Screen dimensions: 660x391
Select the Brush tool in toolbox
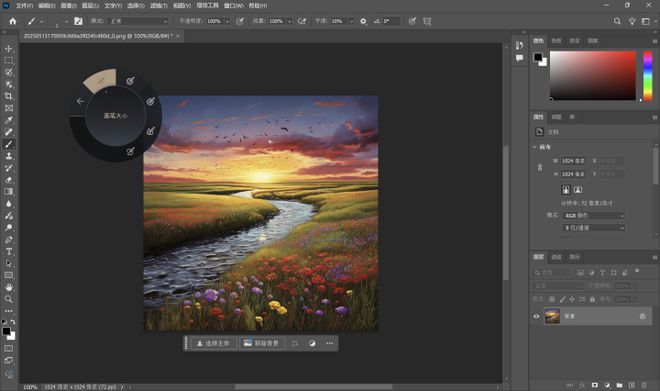click(x=8, y=144)
